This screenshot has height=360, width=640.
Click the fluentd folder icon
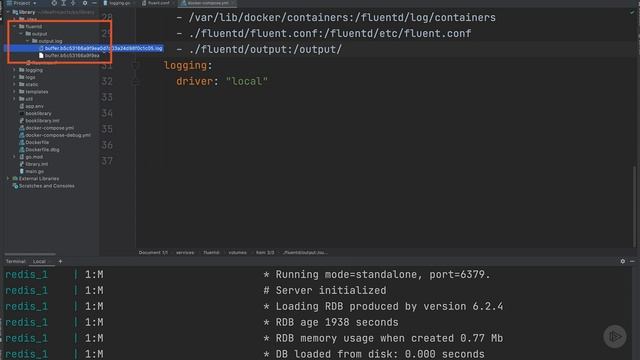[22, 27]
